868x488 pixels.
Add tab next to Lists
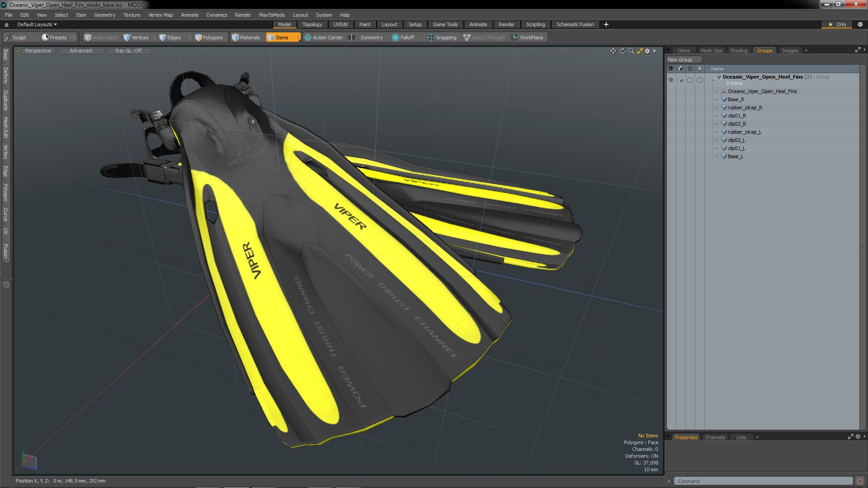(757, 437)
